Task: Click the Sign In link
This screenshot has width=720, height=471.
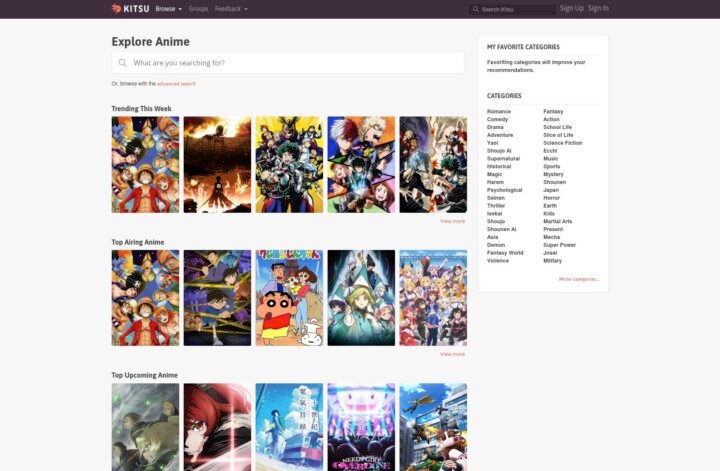Action: [x=598, y=9]
